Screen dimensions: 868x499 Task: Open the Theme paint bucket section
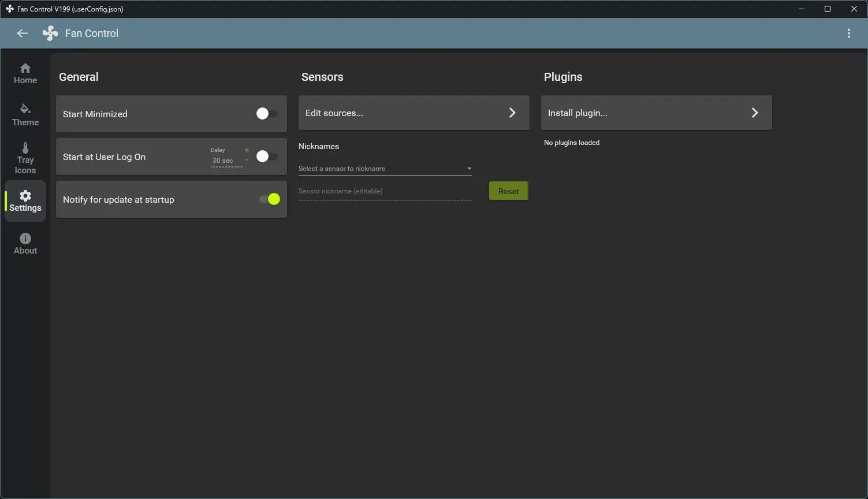click(25, 115)
